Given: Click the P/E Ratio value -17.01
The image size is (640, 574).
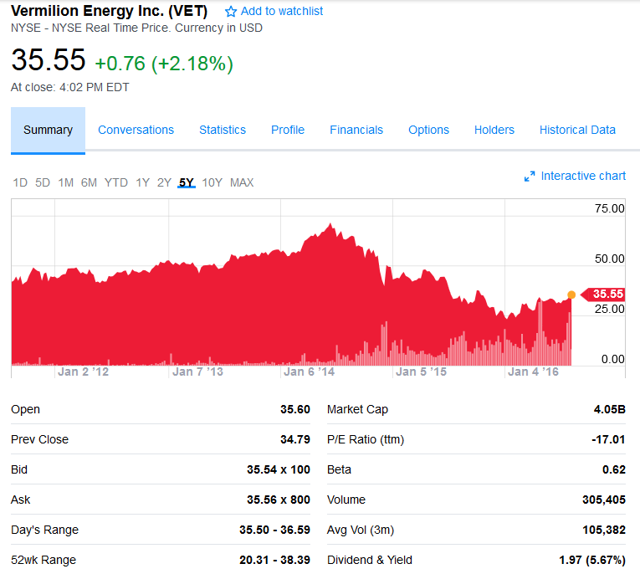Looking at the screenshot, I should pyautogui.click(x=608, y=440).
